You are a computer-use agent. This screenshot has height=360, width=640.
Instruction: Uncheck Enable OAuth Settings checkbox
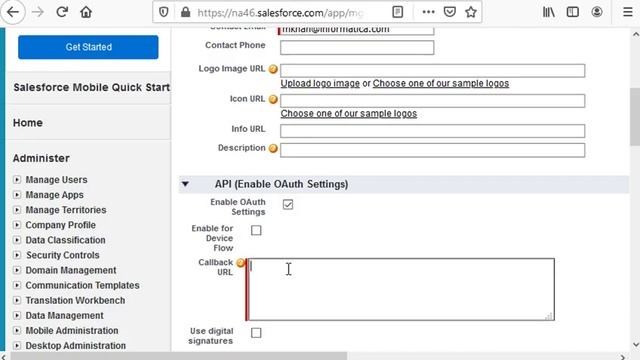pyautogui.click(x=288, y=204)
